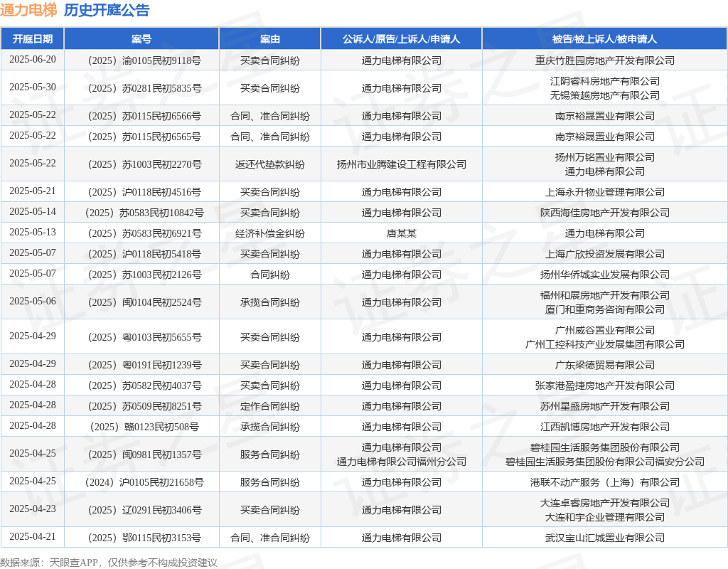Select case number (2025)苏0281民初5835号
This screenshot has height=569, width=728.
144,88
